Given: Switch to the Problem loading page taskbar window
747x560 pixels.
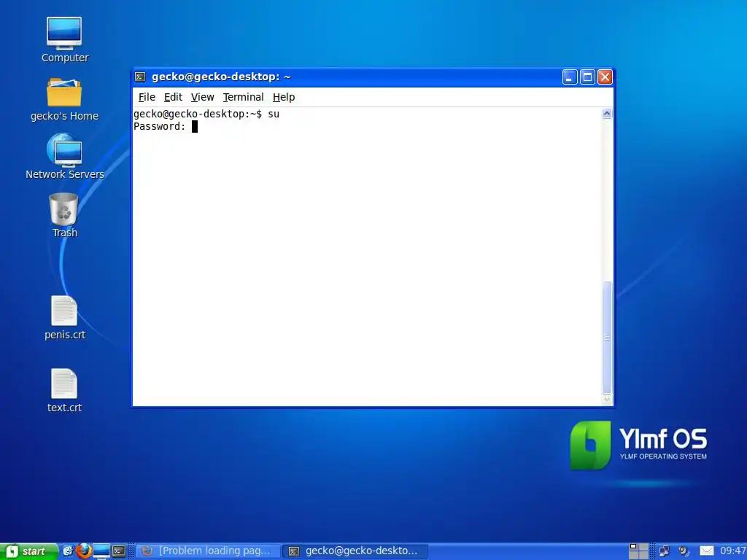Looking at the screenshot, I should (209, 551).
